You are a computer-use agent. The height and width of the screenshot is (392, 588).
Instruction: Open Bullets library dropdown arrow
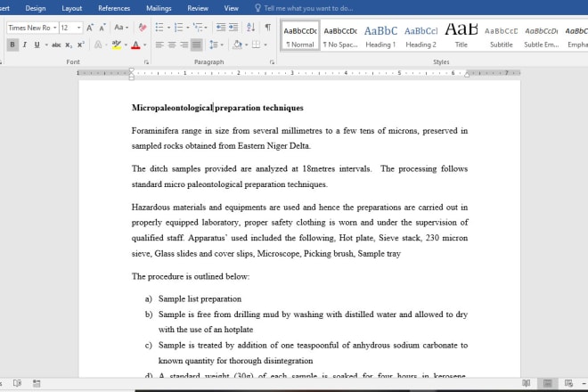pos(168,28)
